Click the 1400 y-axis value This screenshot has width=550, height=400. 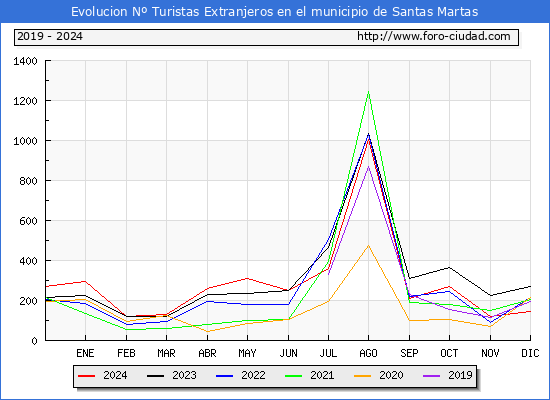pos(25,61)
